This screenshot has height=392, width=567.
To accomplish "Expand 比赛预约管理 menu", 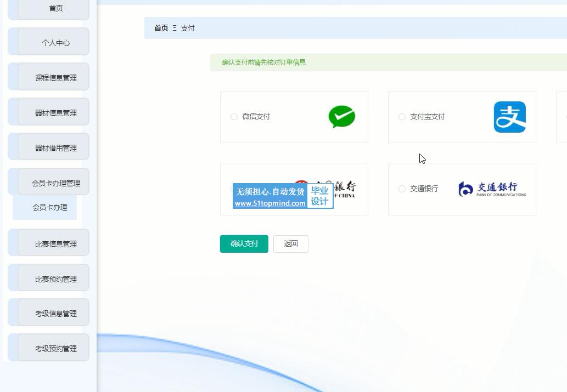I will click(48, 278).
